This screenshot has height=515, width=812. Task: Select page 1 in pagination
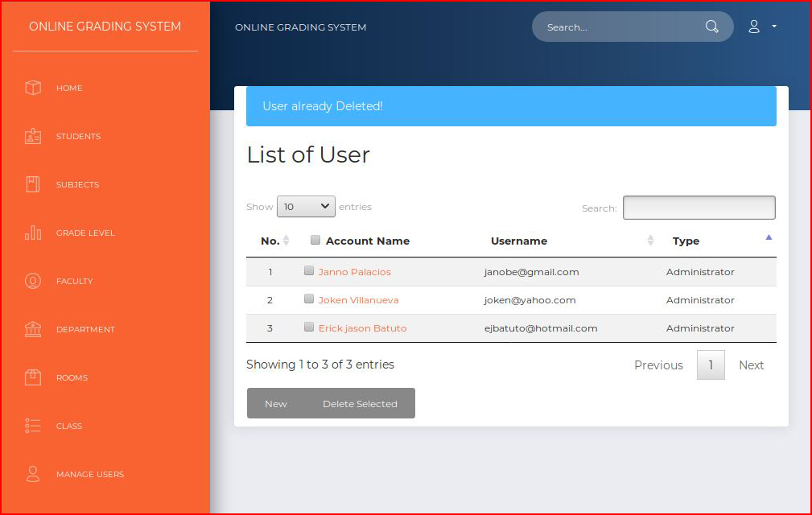pyautogui.click(x=711, y=365)
